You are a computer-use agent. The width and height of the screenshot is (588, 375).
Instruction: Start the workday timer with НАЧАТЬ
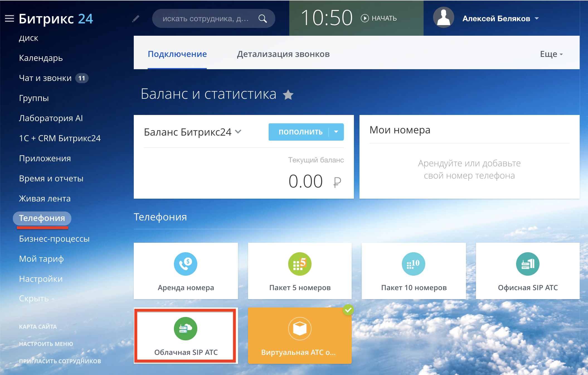pyautogui.click(x=379, y=18)
